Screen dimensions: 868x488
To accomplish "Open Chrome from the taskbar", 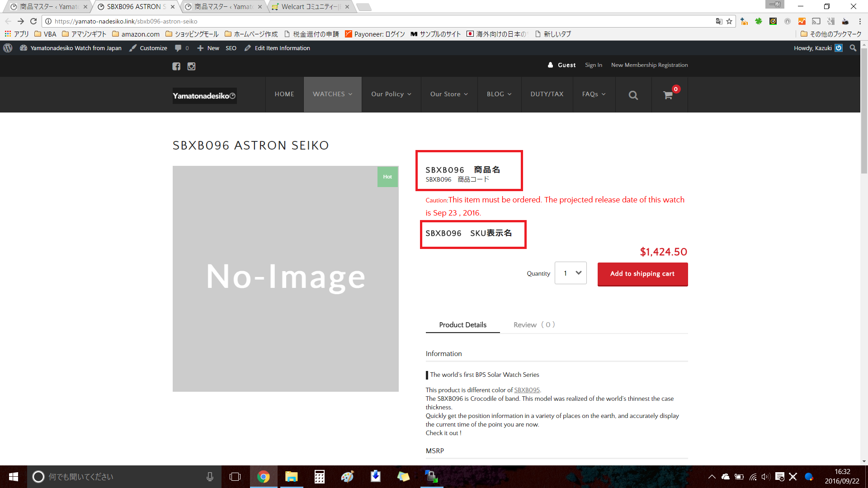I will 263,477.
